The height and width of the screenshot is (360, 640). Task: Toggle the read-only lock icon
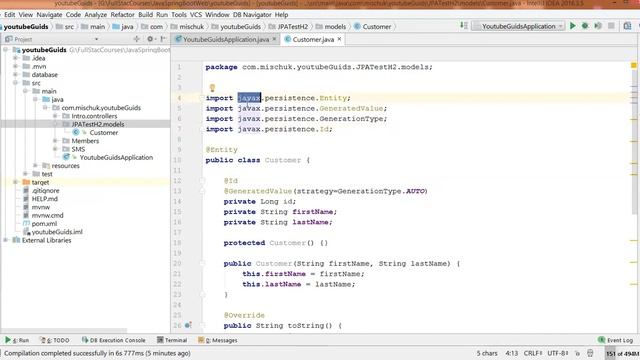(x=578, y=353)
